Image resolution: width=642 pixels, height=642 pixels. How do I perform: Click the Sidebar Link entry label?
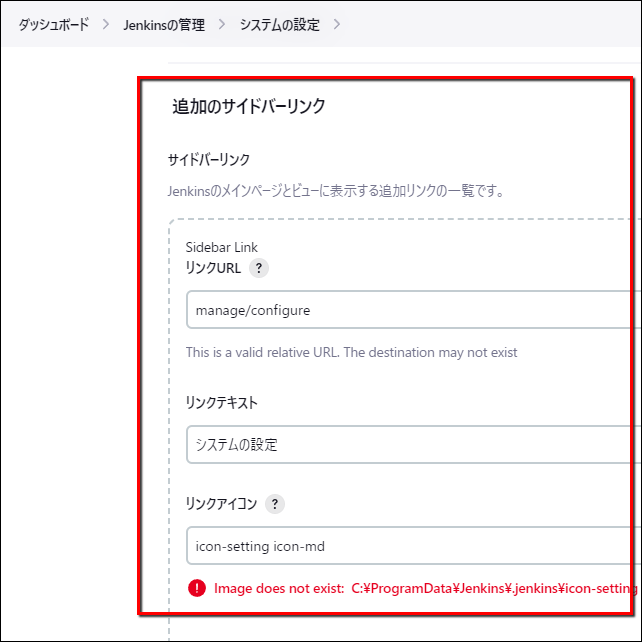pyautogui.click(x=222, y=247)
